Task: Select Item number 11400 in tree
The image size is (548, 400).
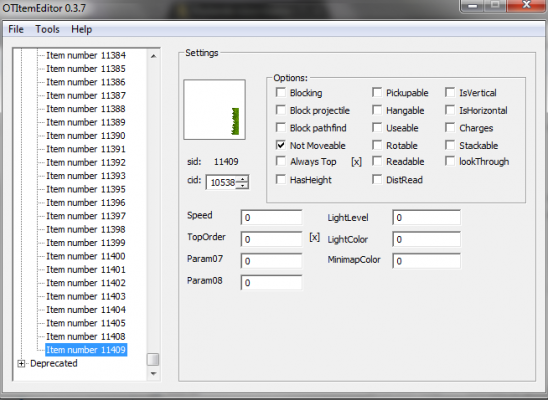Action: (x=86, y=256)
